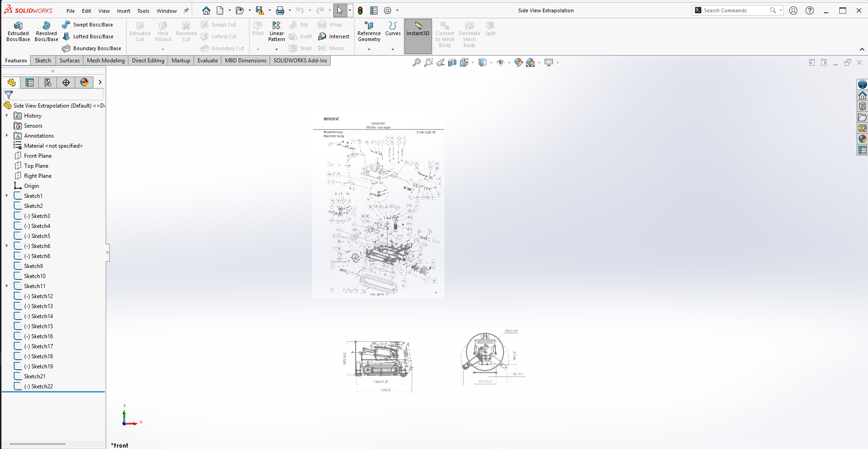Open the ConfigurationManager tab icon
The width and height of the screenshot is (868, 449).
click(48, 83)
